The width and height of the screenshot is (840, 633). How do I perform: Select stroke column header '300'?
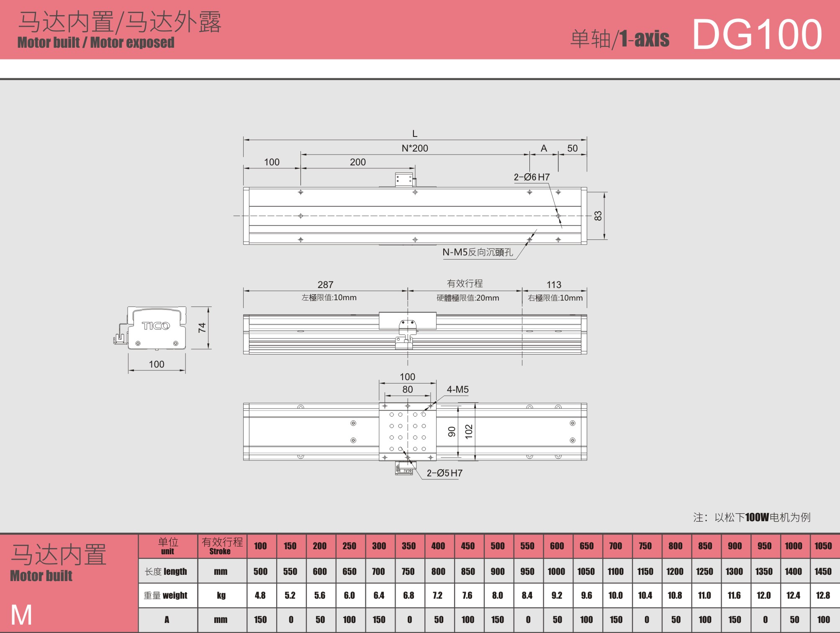click(379, 546)
